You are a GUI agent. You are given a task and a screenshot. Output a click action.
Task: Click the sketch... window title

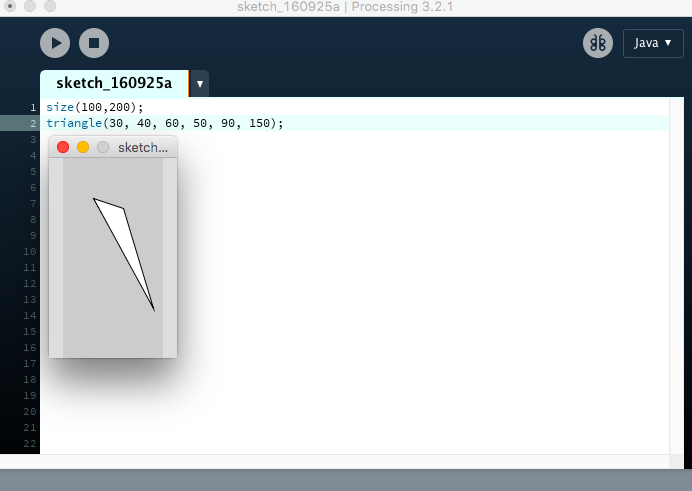coord(143,147)
